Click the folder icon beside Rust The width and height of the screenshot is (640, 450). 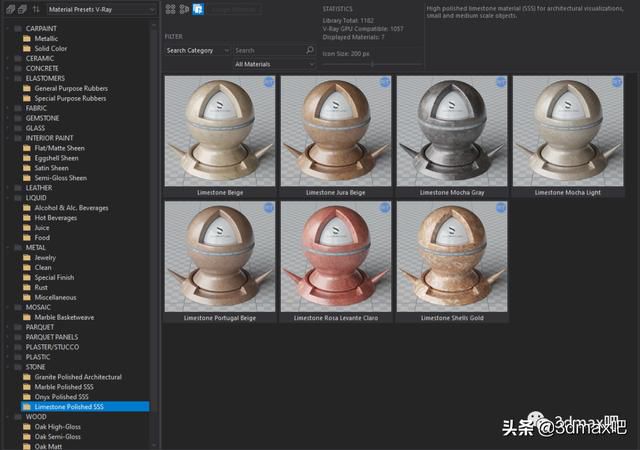click(x=27, y=287)
